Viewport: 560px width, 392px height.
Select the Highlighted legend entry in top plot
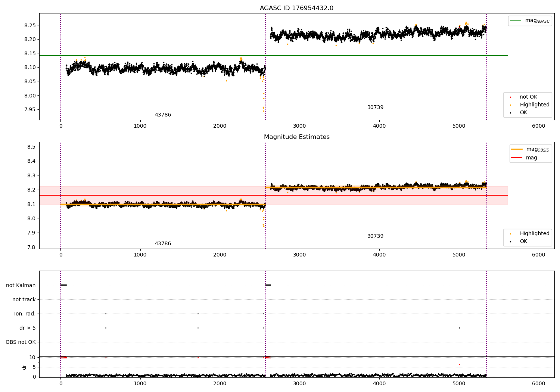click(530, 105)
